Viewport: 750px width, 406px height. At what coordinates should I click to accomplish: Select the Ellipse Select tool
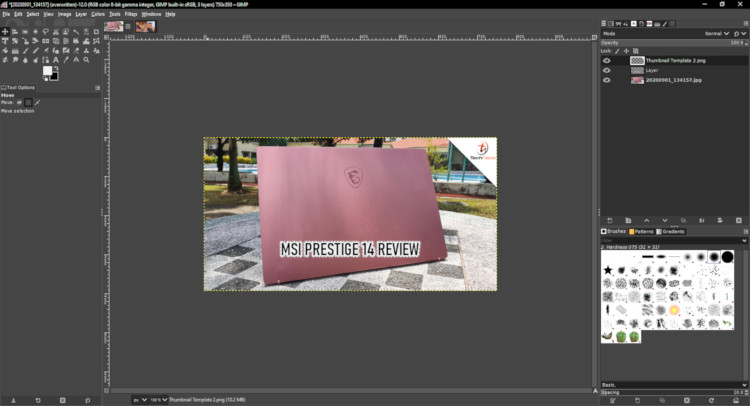(x=35, y=32)
